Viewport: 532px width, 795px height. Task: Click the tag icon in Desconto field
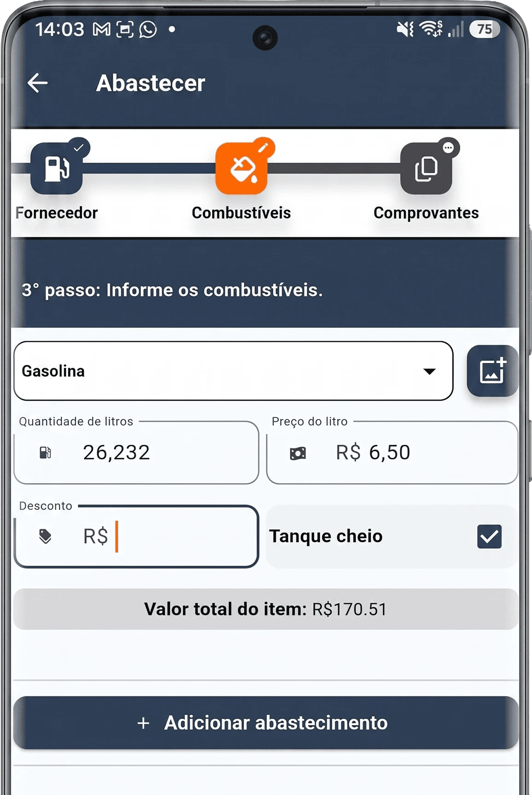pyautogui.click(x=45, y=537)
